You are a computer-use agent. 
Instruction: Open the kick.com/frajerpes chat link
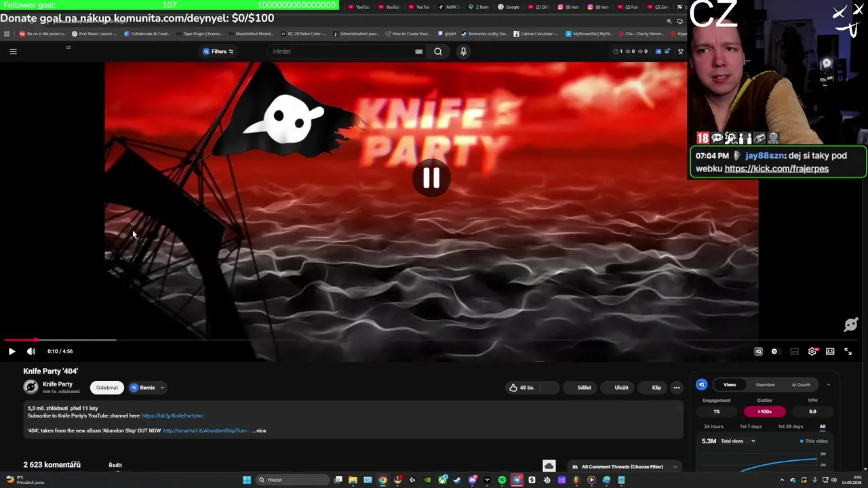click(x=776, y=169)
